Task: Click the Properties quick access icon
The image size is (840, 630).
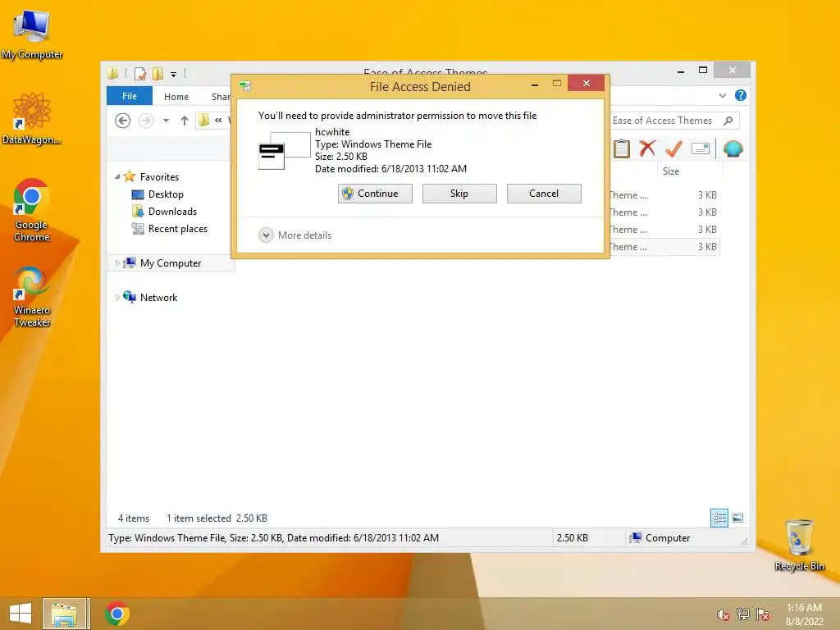Action: click(x=140, y=73)
